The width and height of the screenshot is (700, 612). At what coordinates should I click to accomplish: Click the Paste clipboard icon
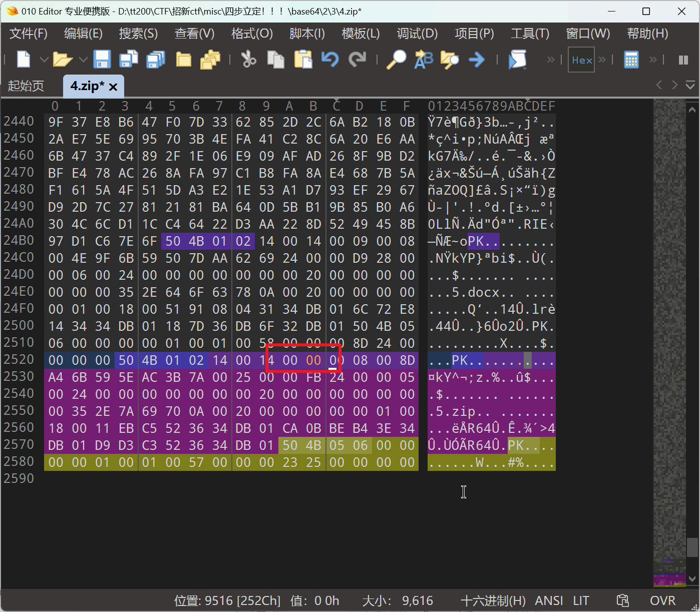[303, 60]
